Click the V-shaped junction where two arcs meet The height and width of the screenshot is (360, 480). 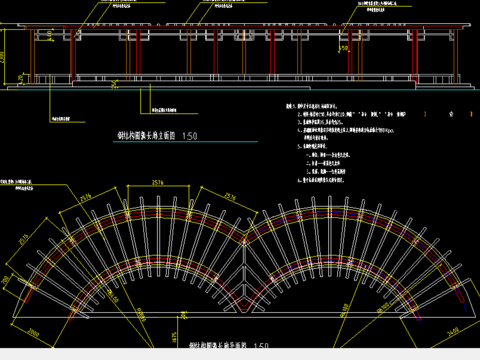(x=244, y=305)
